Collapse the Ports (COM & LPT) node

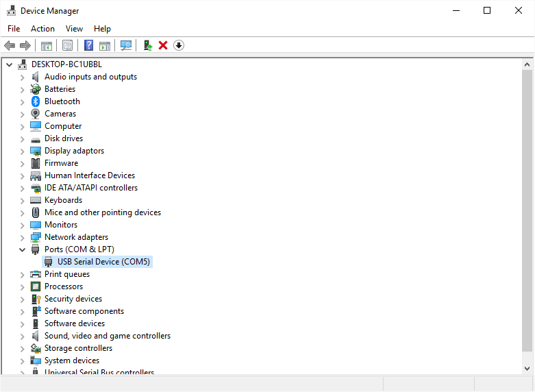point(22,249)
